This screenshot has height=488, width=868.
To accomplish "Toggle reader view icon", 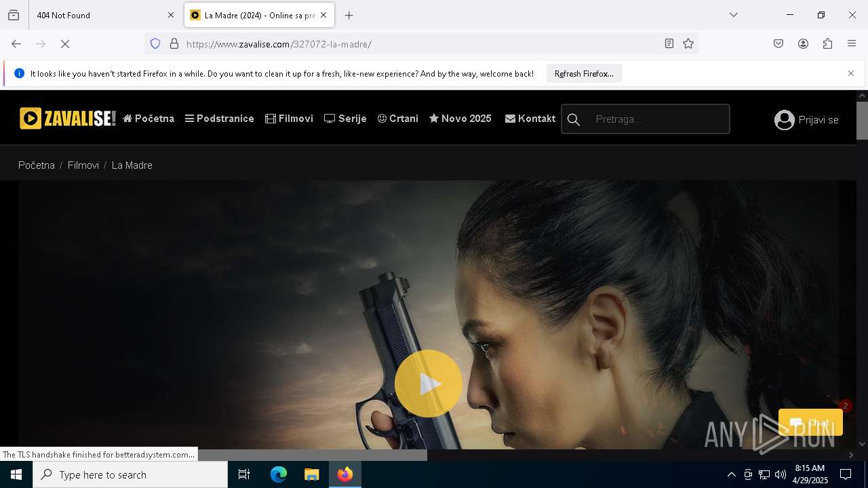I will coord(669,43).
